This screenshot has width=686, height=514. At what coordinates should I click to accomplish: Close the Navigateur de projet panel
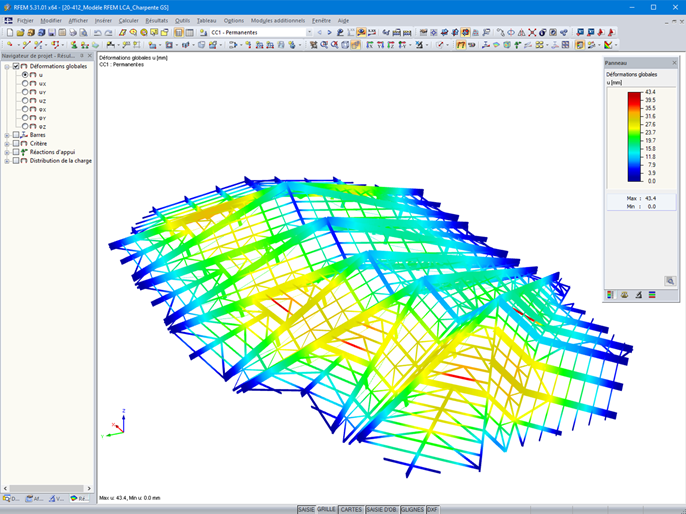click(x=90, y=56)
